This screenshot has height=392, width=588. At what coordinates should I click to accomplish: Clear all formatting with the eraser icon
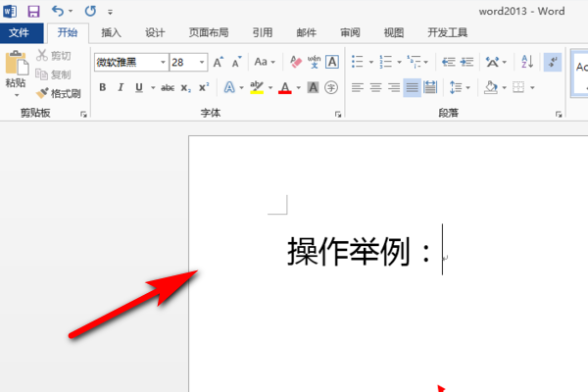coord(296,62)
